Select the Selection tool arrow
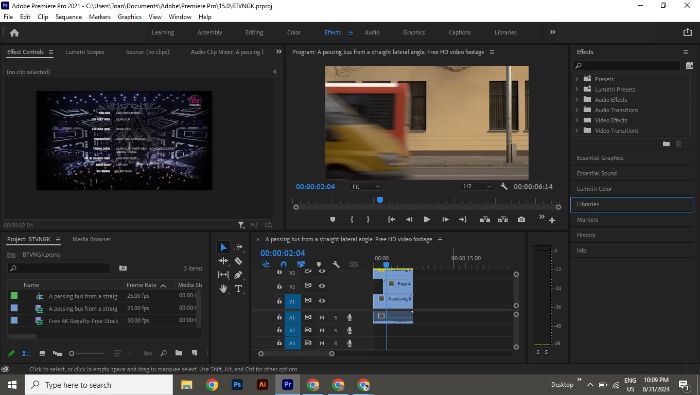This screenshot has width=700, height=395. 224,247
